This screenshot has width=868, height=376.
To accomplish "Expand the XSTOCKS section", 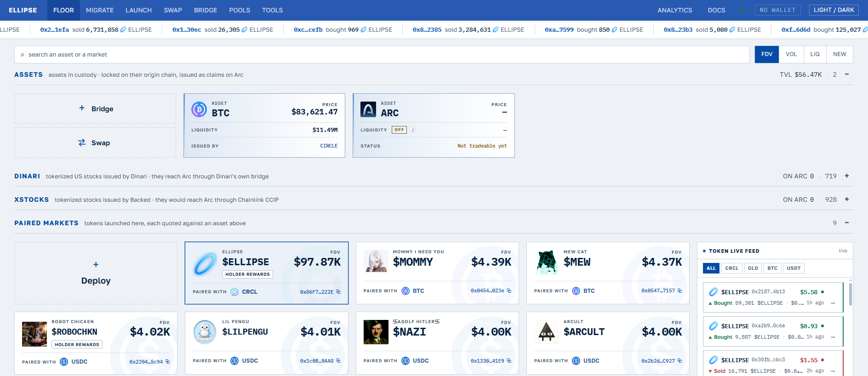I will click(x=847, y=199).
